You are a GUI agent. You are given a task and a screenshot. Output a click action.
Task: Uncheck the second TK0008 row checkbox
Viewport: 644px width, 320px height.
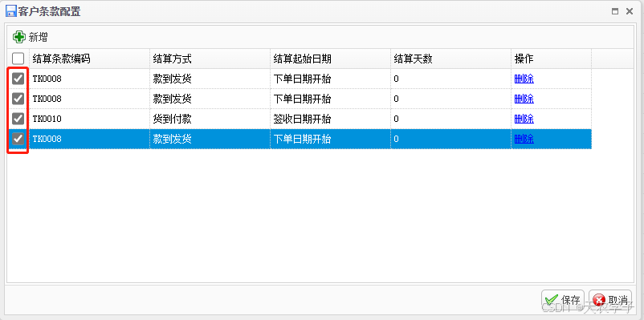(x=18, y=99)
